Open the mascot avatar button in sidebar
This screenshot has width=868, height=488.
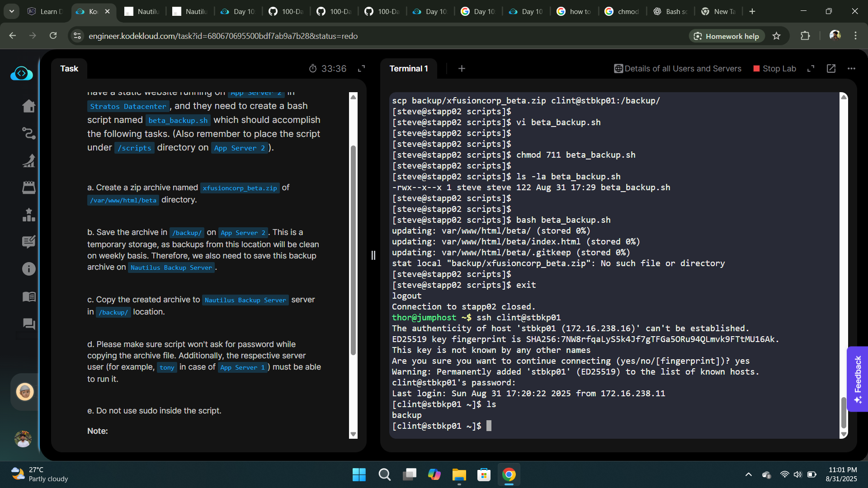(25, 392)
